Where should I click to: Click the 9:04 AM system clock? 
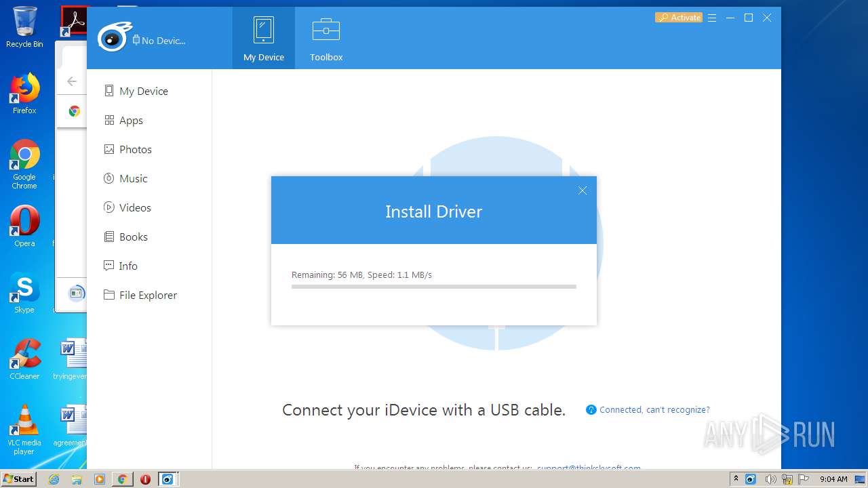click(833, 479)
